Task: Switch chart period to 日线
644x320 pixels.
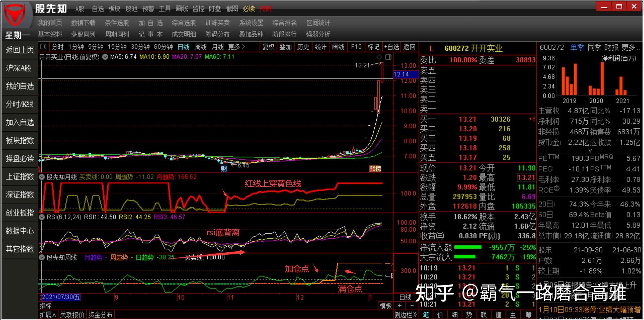Action: (183, 47)
